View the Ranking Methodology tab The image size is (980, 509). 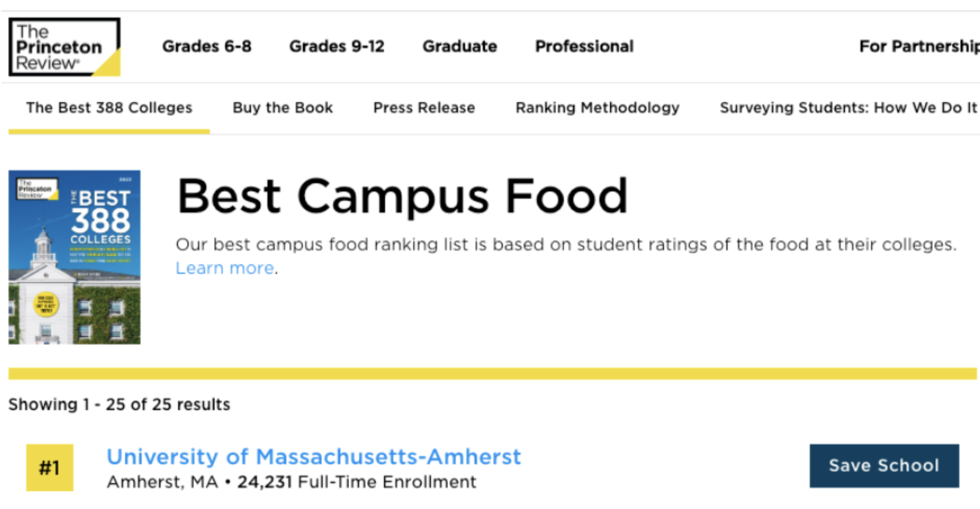point(597,108)
